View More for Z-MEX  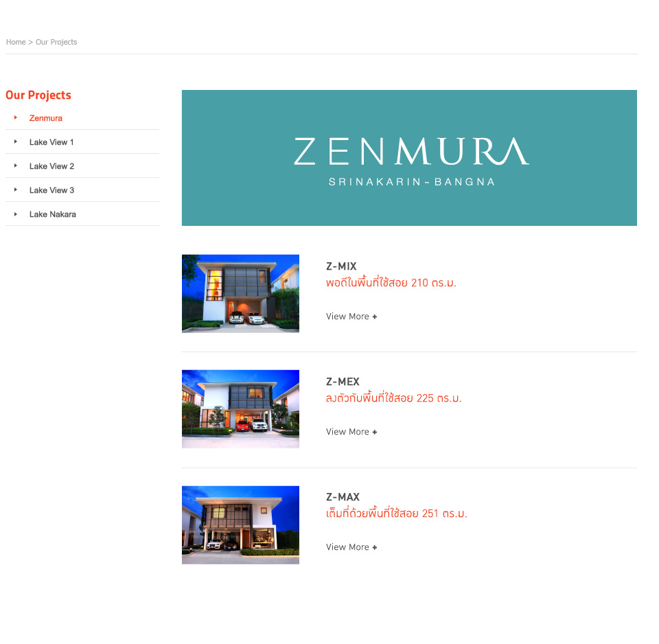[351, 432]
